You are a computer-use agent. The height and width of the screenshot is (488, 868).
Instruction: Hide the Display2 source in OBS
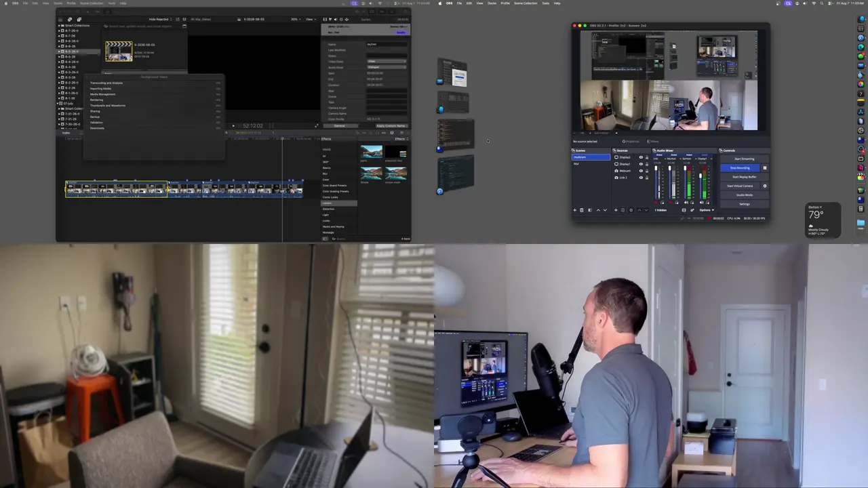641,157
